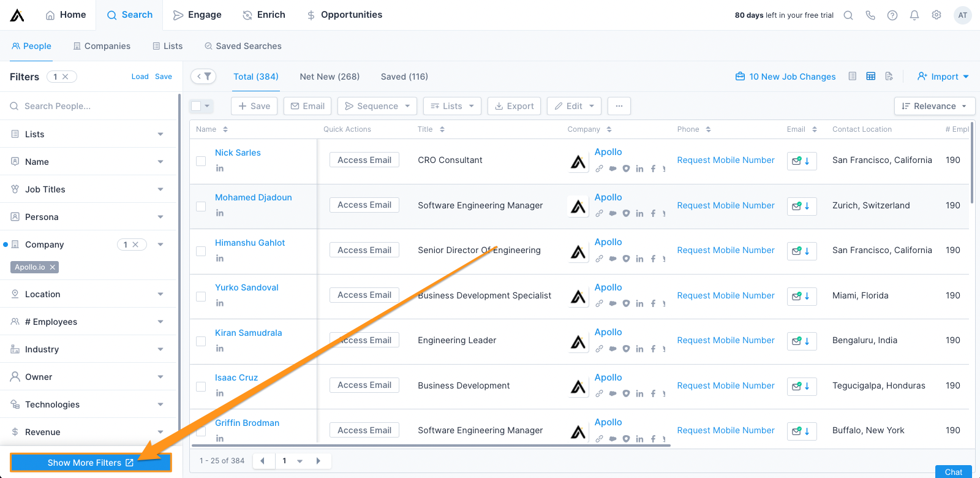This screenshot has width=980, height=478.
Task: Access Email for Nick Sarles
Action: click(x=364, y=160)
